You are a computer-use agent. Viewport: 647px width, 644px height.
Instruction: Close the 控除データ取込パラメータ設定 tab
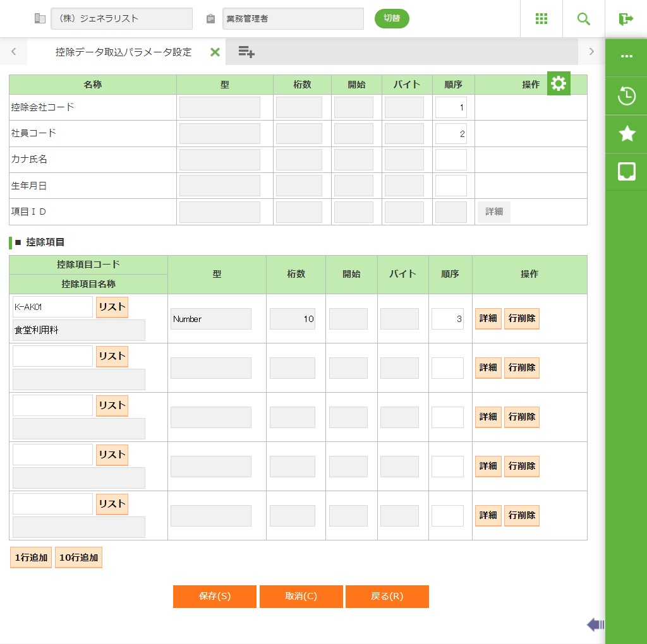click(215, 52)
